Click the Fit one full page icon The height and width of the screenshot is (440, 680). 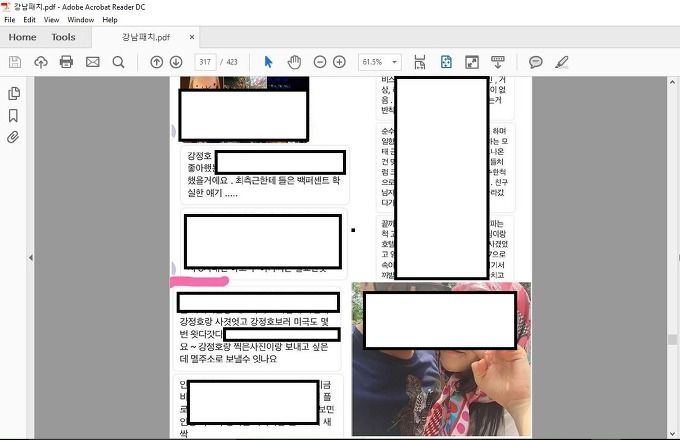446,62
